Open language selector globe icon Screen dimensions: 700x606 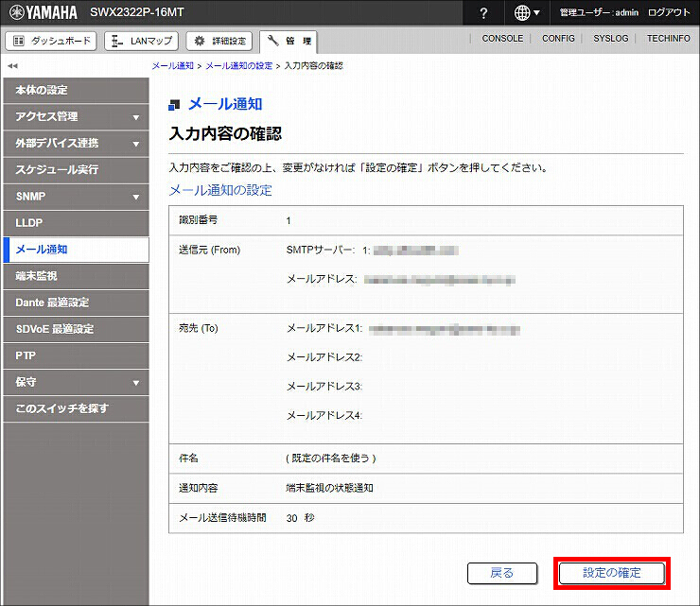coord(527,13)
